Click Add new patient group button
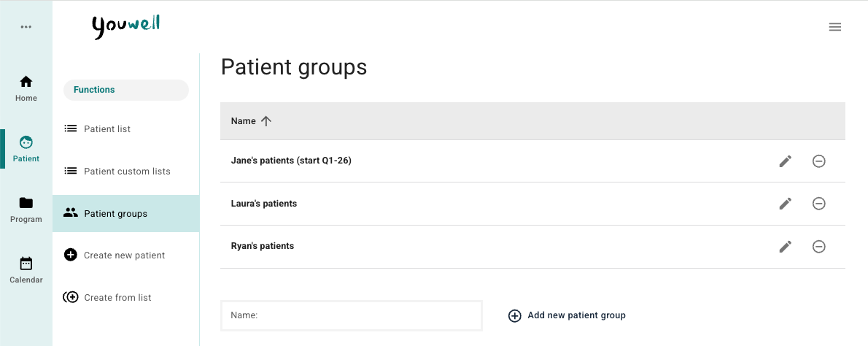 [567, 315]
